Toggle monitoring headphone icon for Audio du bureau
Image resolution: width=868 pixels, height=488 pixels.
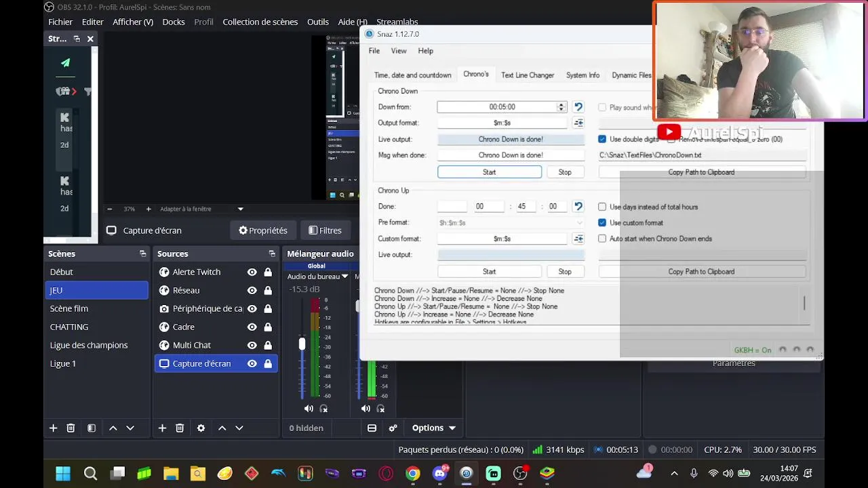click(x=323, y=408)
